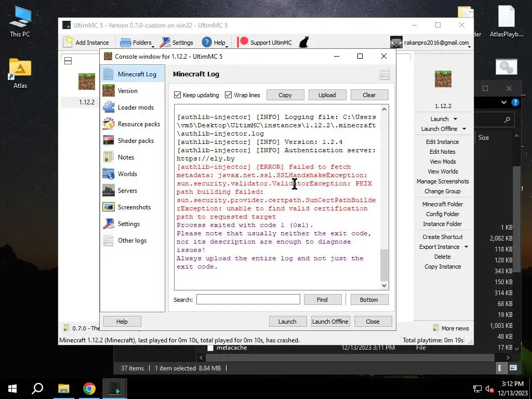This screenshot has width=532, height=399.
Task: Select the 1.12.2 instance grass block icon
Action: (x=87, y=82)
